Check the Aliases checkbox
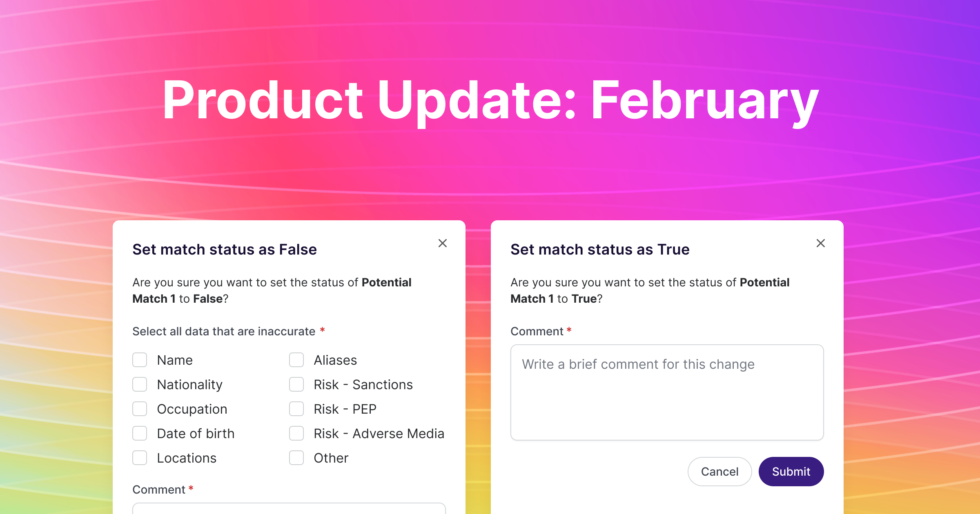This screenshot has height=514, width=980. 296,360
